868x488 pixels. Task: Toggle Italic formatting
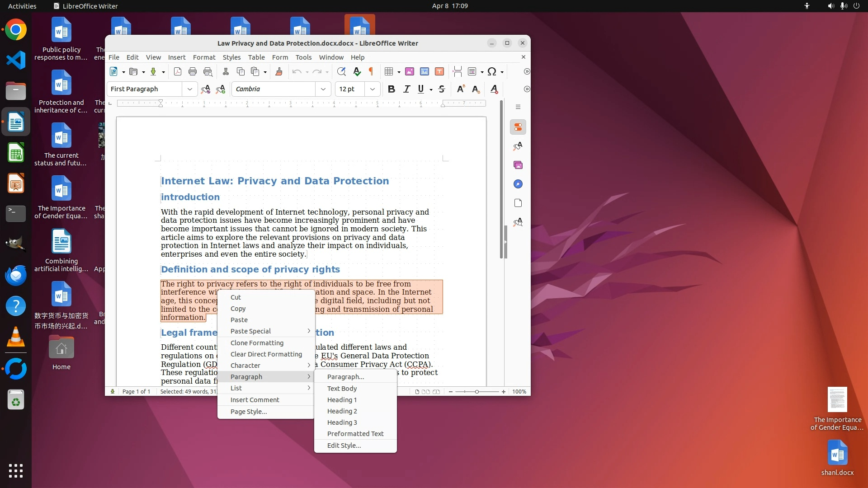tap(406, 89)
